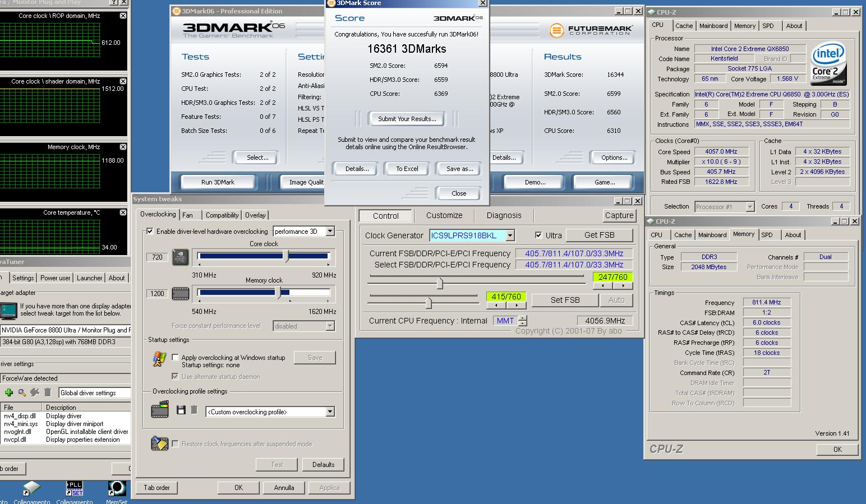Switch to Compatibility tab in System tweaks

pos(222,215)
